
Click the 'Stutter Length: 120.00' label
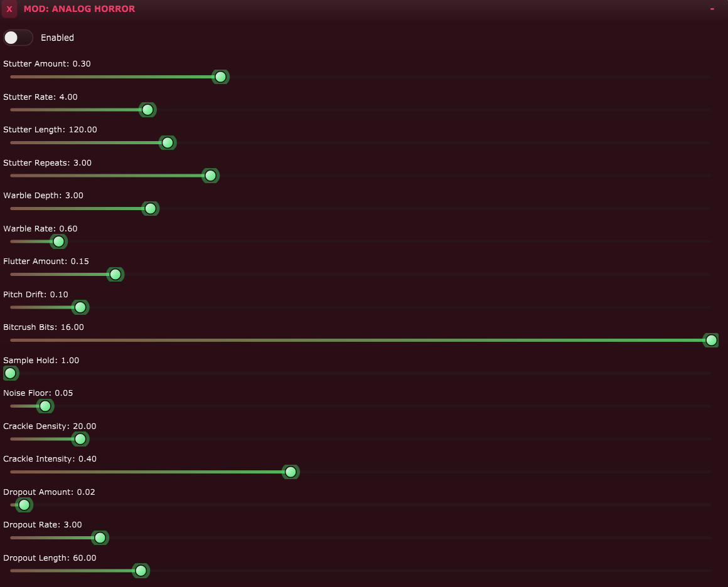50,130
